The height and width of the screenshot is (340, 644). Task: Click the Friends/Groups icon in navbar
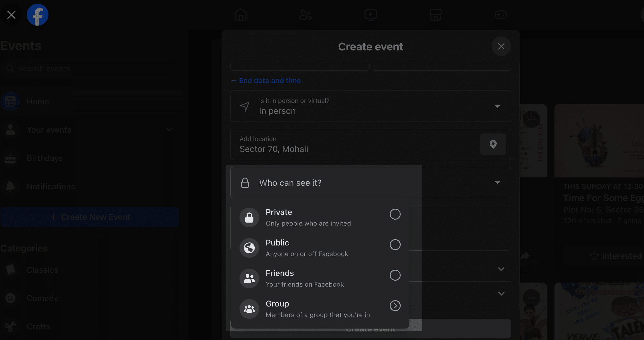305,14
